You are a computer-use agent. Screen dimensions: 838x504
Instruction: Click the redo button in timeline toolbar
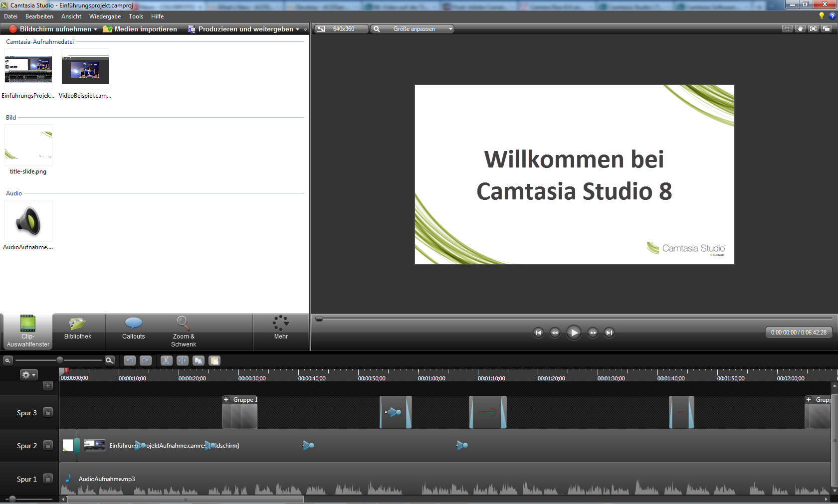[146, 360]
